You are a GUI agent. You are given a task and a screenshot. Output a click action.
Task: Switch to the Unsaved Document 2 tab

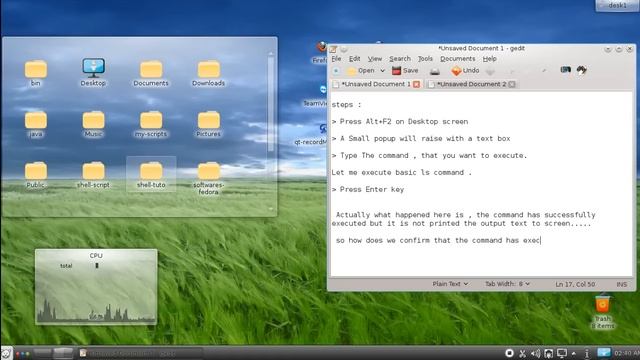pyautogui.click(x=471, y=84)
